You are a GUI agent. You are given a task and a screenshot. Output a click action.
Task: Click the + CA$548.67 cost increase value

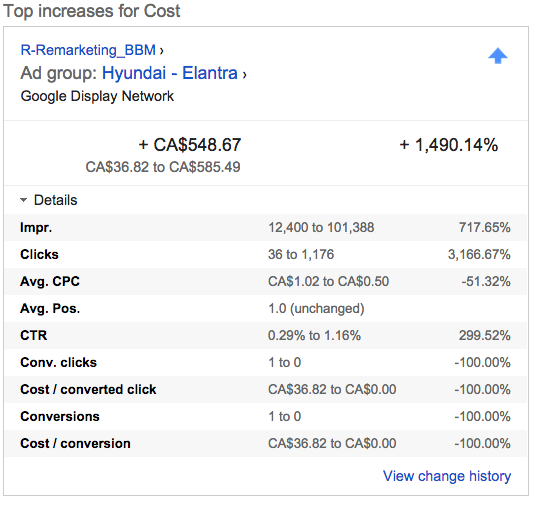coord(190,145)
